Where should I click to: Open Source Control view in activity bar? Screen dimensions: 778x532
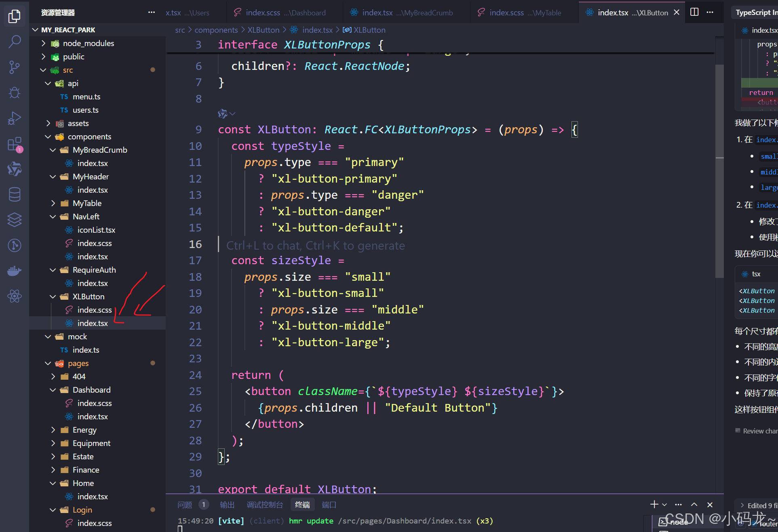[x=15, y=67]
